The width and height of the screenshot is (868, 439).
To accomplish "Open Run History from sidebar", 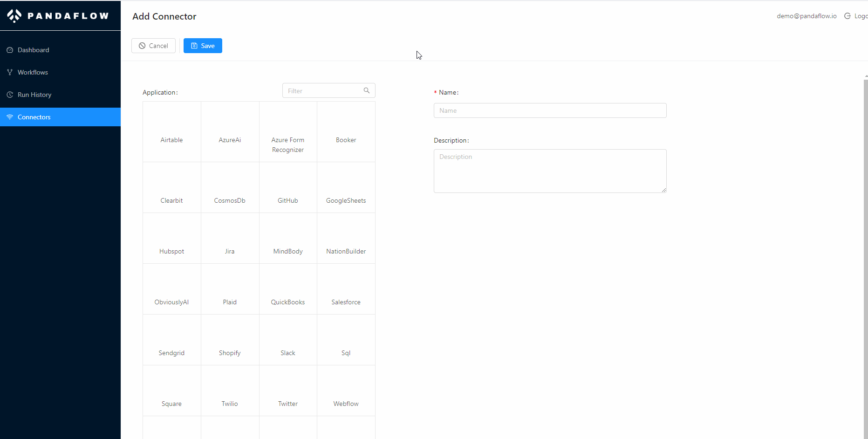I will click(x=60, y=95).
